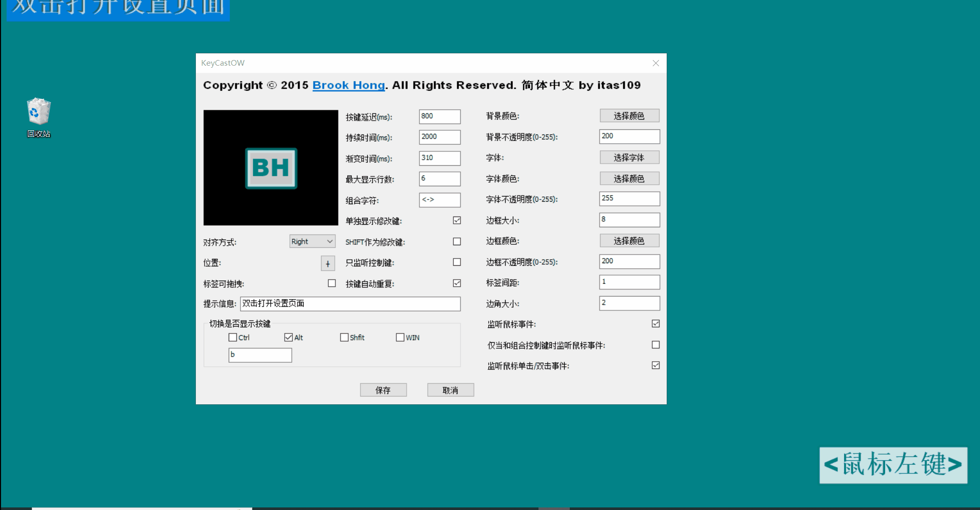980x510 pixels.
Task: Click the BH logo preview image
Action: [271, 168]
